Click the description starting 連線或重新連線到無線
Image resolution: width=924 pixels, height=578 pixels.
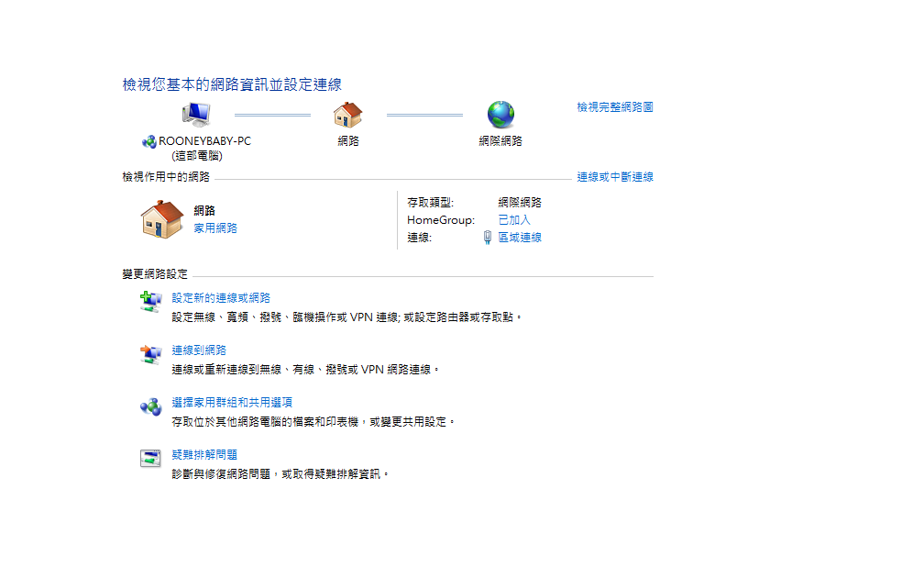(305, 370)
